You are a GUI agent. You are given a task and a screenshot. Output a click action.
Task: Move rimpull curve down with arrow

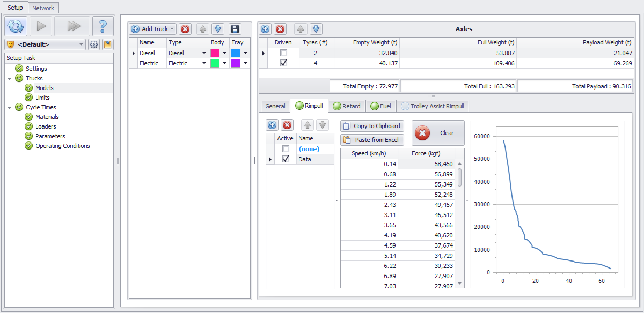(x=322, y=125)
